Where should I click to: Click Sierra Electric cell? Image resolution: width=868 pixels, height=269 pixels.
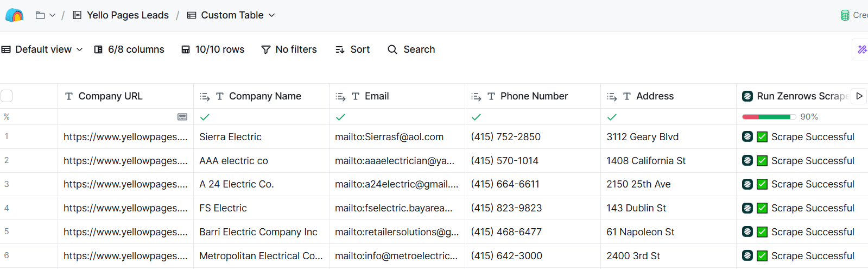click(261, 137)
